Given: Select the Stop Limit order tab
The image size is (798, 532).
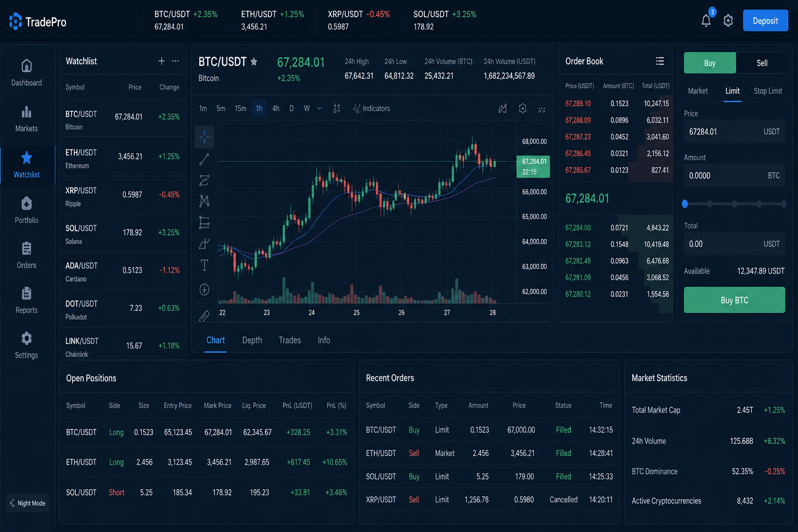Looking at the screenshot, I should pyautogui.click(x=768, y=91).
